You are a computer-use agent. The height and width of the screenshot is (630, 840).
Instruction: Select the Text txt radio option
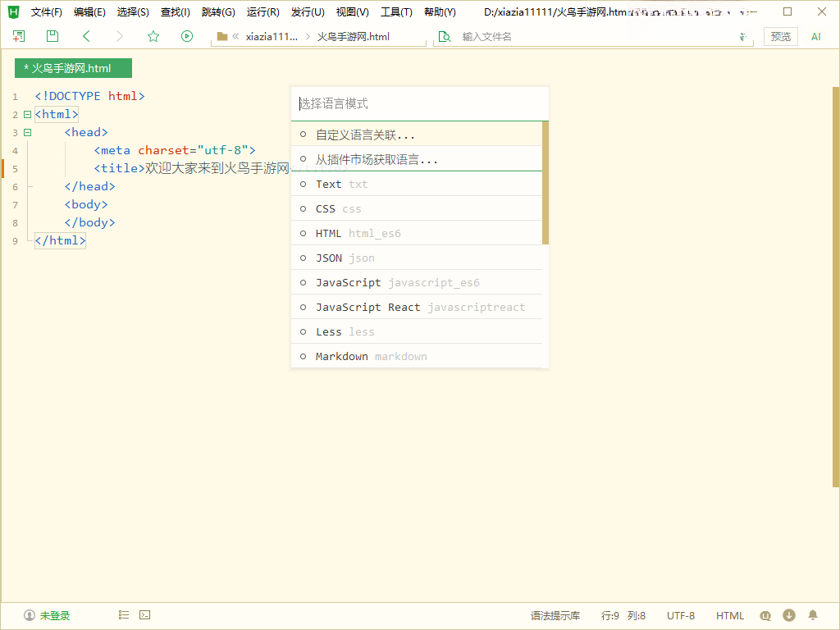304,185
